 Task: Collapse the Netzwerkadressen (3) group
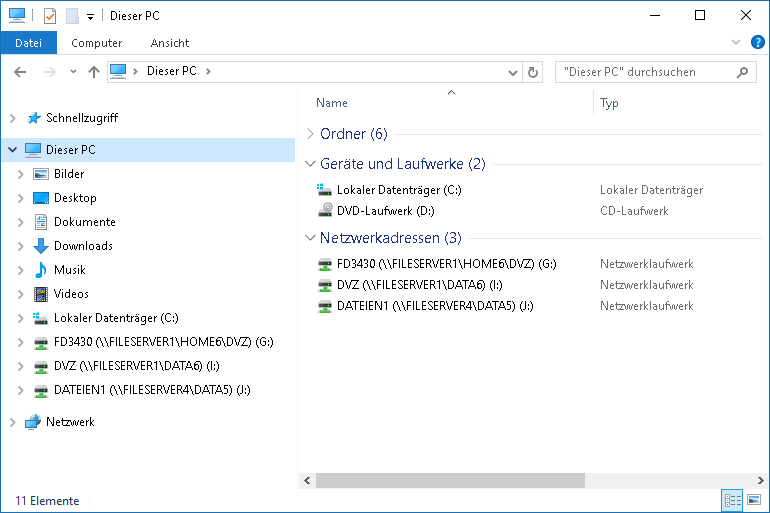[310, 238]
